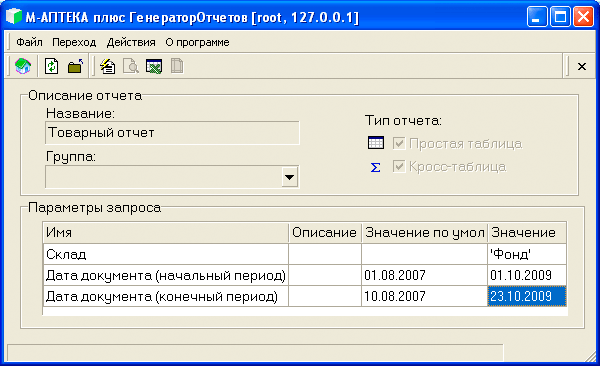Click the Значение column header
This screenshot has width=600, height=366.
tap(527, 232)
